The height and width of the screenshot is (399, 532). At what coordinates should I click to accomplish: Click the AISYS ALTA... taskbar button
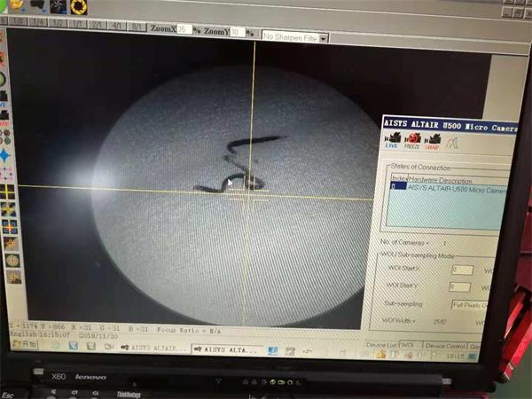coord(228,349)
